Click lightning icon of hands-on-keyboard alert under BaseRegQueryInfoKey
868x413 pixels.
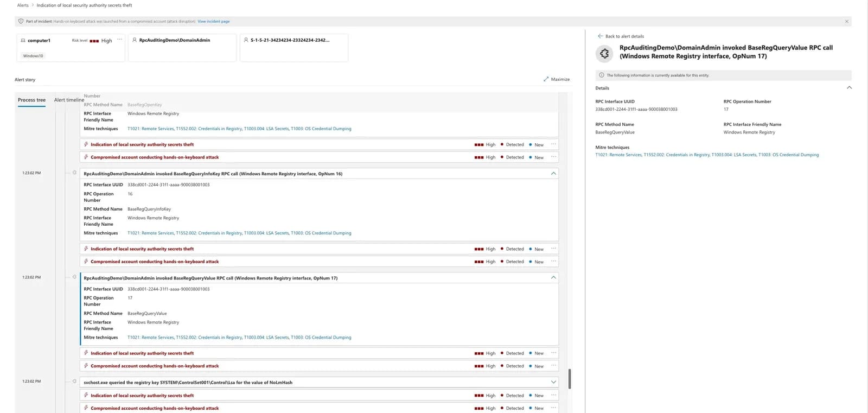click(x=86, y=261)
